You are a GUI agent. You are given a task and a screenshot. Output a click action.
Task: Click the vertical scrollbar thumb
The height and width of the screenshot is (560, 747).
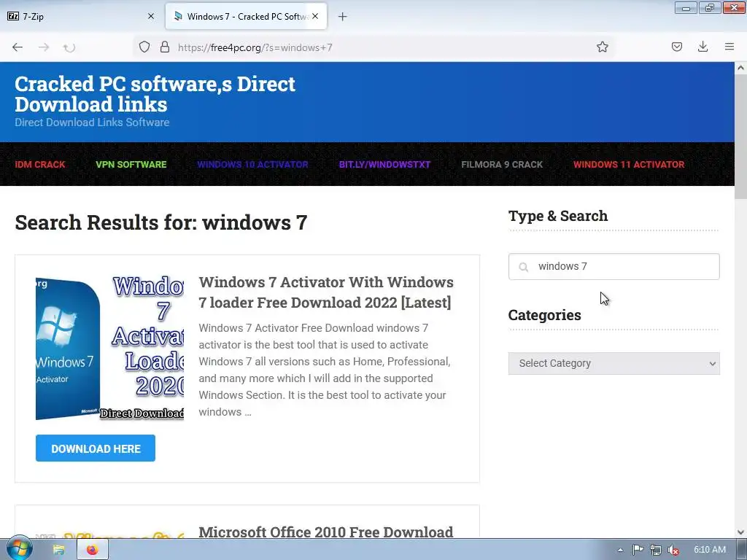[x=740, y=137]
